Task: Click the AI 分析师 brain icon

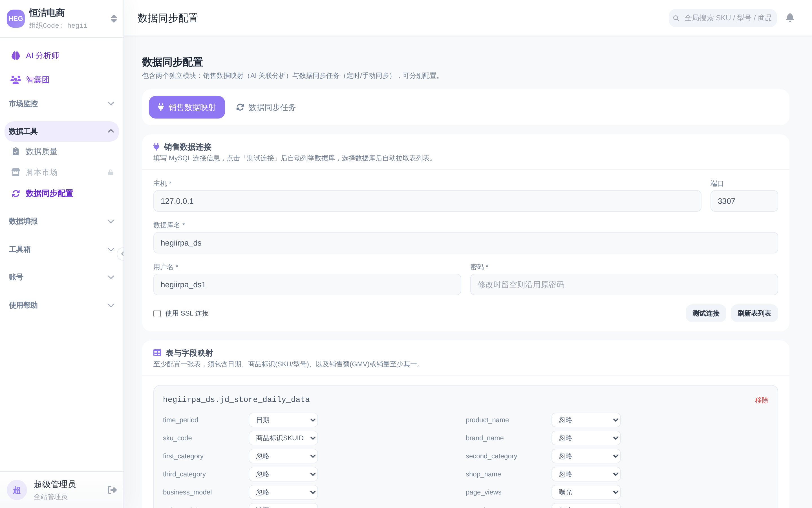Action: (16, 55)
